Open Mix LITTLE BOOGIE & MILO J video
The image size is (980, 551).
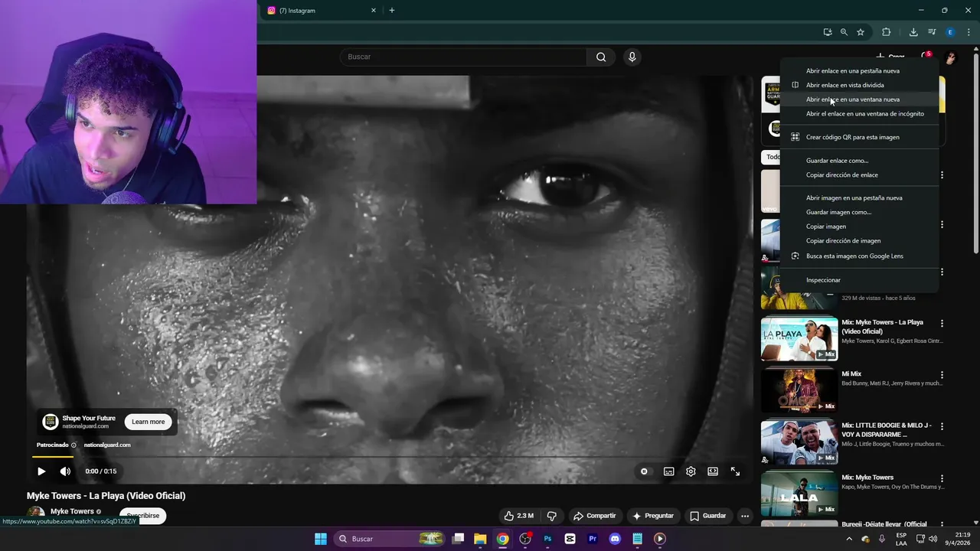[x=799, y=442]
